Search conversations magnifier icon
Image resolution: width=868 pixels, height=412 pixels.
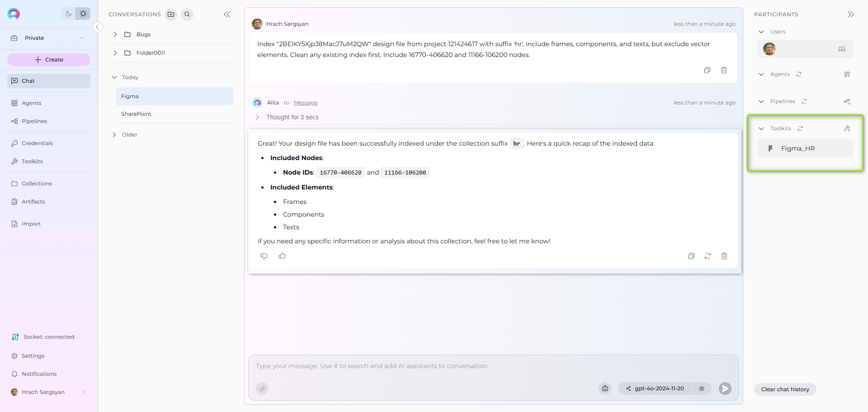187,14
